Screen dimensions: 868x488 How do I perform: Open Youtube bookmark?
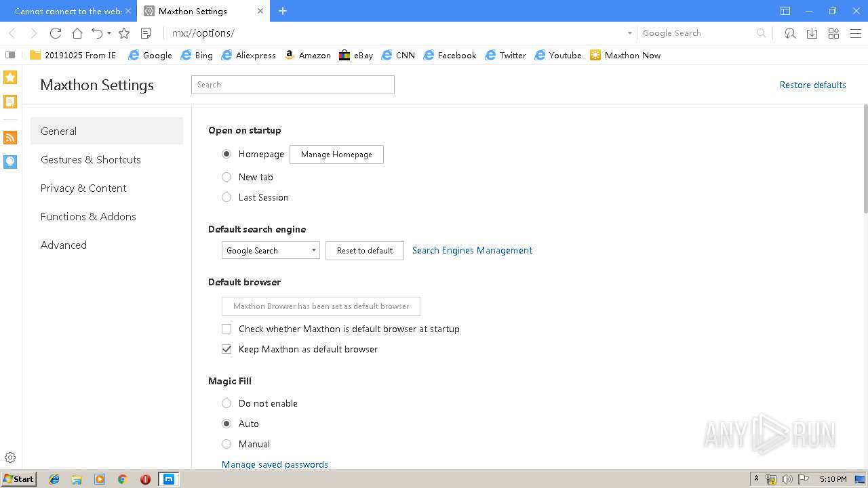558,55
